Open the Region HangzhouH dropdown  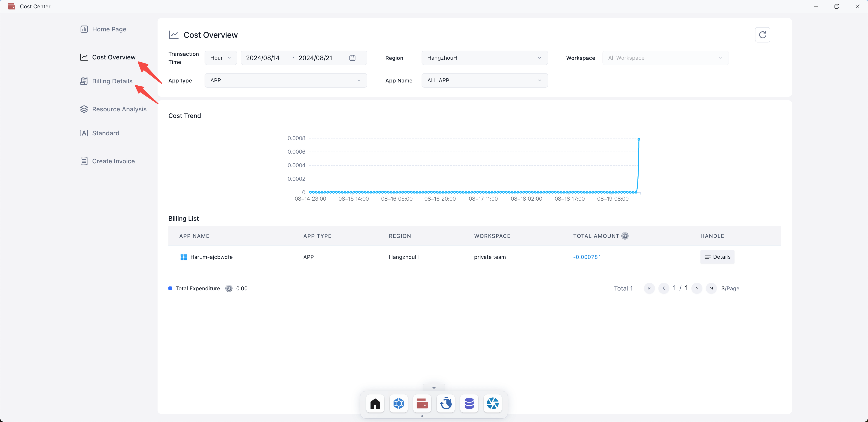[484, 58]
